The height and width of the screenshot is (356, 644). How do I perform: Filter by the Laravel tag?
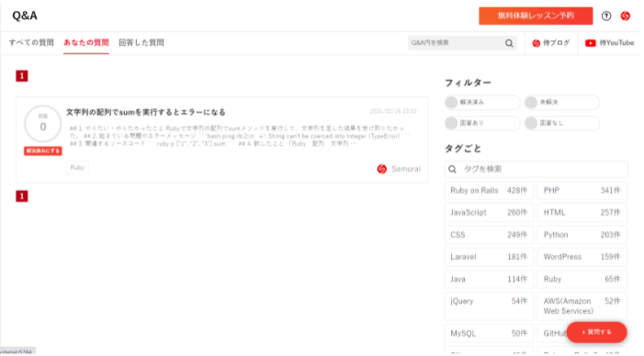point(489,257)
